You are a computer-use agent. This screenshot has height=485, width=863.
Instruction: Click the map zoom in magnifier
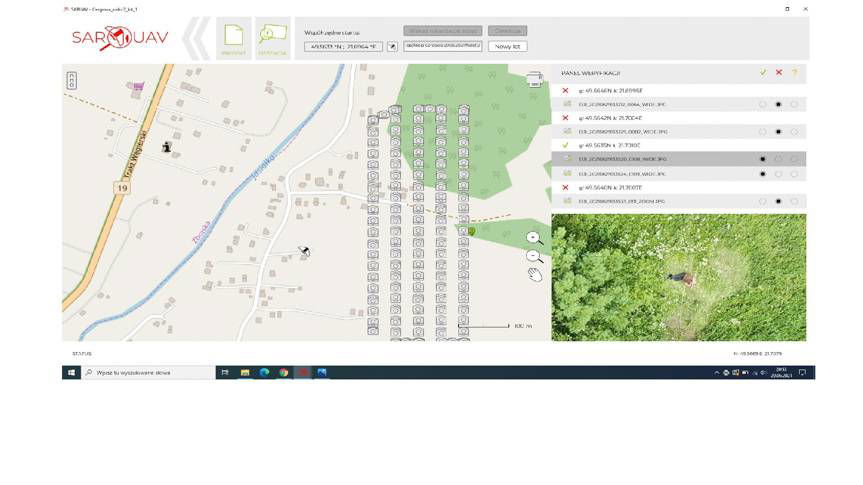535,238
